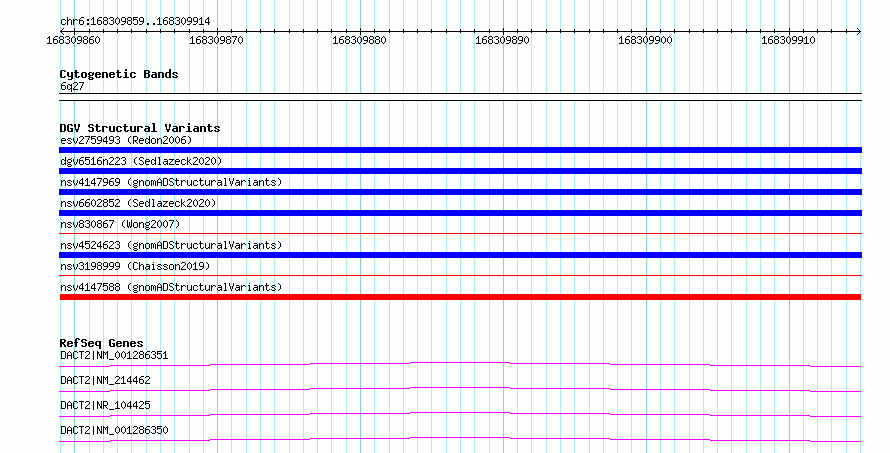890x453 pixels.
Task: Click ruler position 168309910
Action: click(788, 40)
